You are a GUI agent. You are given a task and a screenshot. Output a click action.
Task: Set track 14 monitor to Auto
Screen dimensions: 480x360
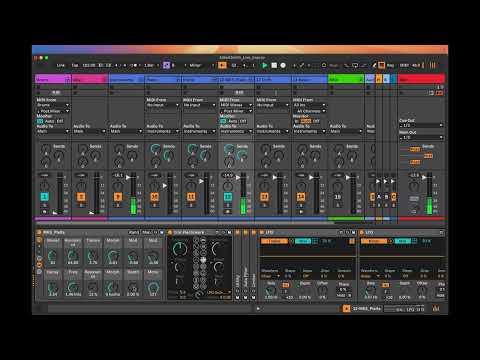306,121
